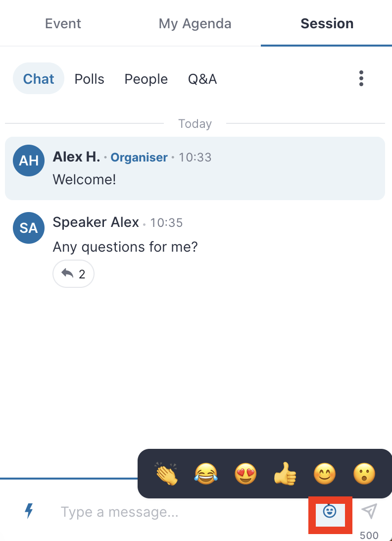Click the Type a message input field

click(x=179, y=512)
